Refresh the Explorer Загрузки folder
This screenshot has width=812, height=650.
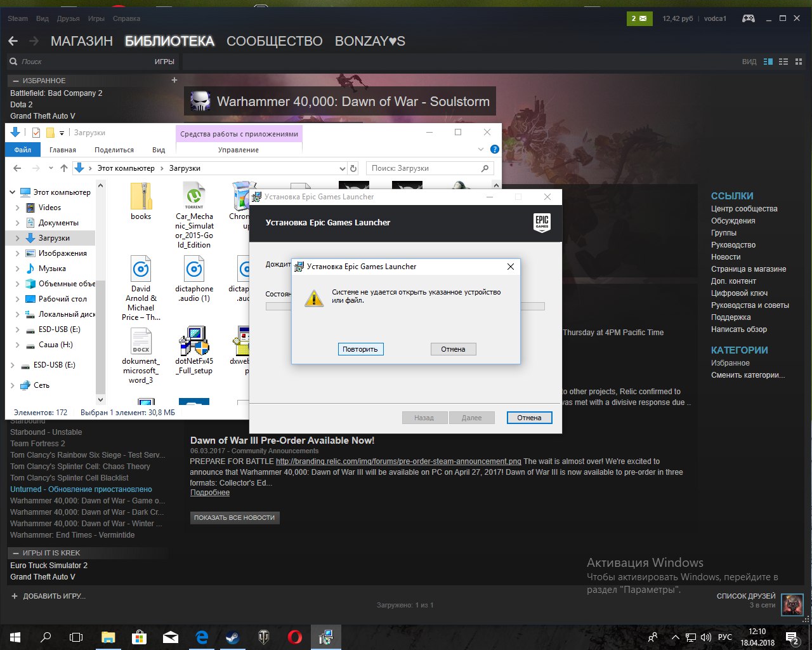(354, 168)
